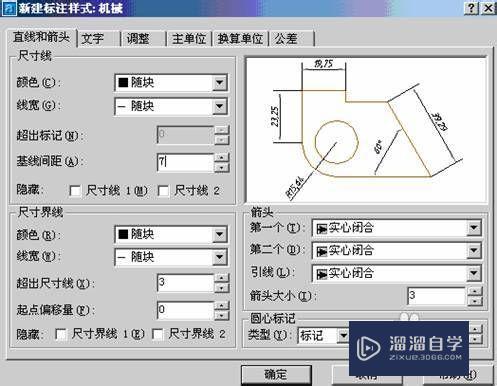Decrease 箭头大小 spinner down
497x386 pixels.
coord(475,301)
